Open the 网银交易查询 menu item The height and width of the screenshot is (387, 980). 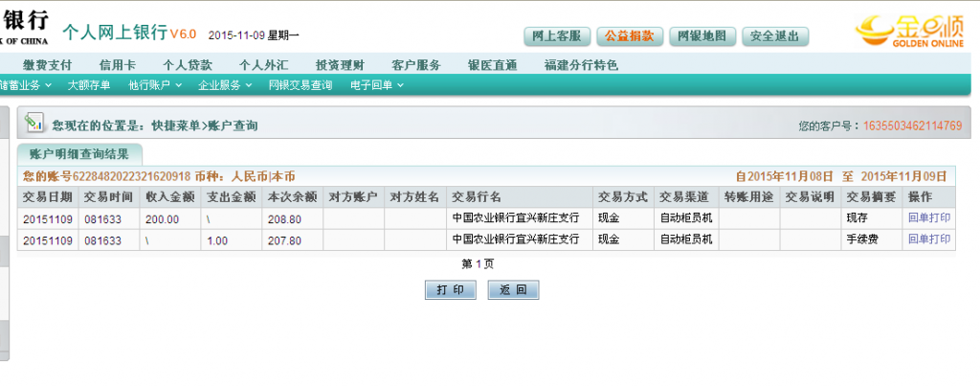pos(301,85)
